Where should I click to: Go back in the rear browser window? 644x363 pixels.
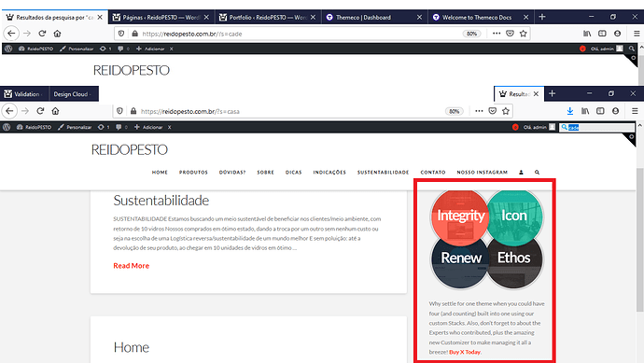(11, 34)
